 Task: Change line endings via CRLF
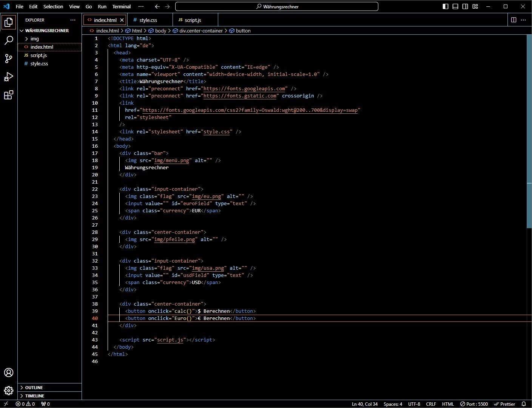pyautogui.click(x=431, y=404)
